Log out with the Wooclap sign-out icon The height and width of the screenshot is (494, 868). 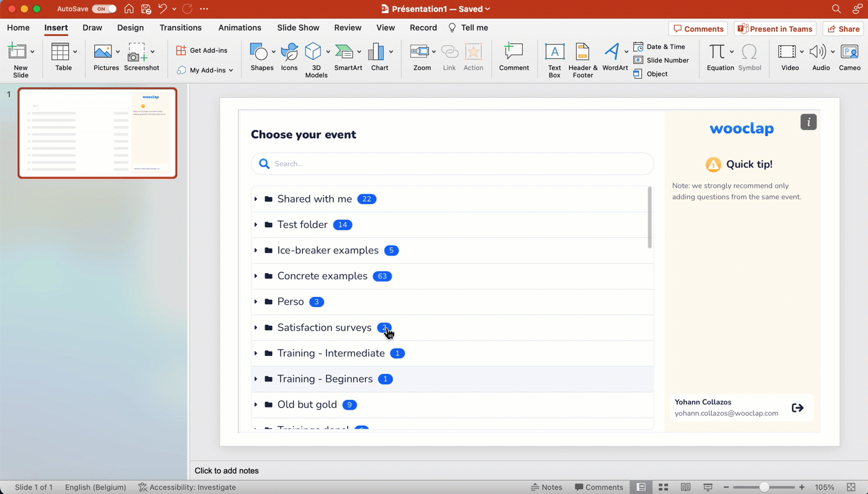[797, 408]
